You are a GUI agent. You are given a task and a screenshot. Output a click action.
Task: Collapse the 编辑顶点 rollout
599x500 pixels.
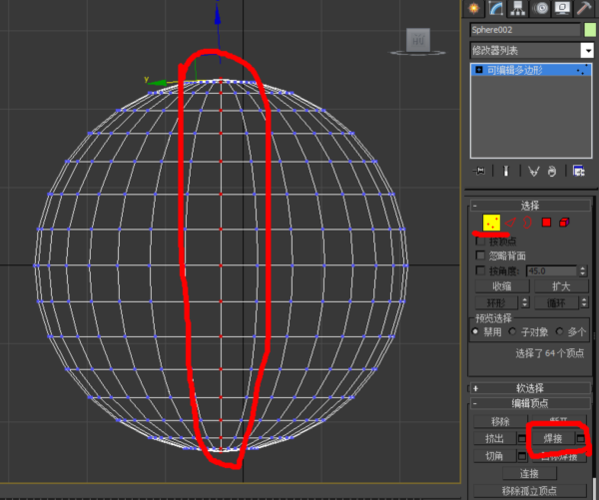pyautogui.click(x=530, y=403)
